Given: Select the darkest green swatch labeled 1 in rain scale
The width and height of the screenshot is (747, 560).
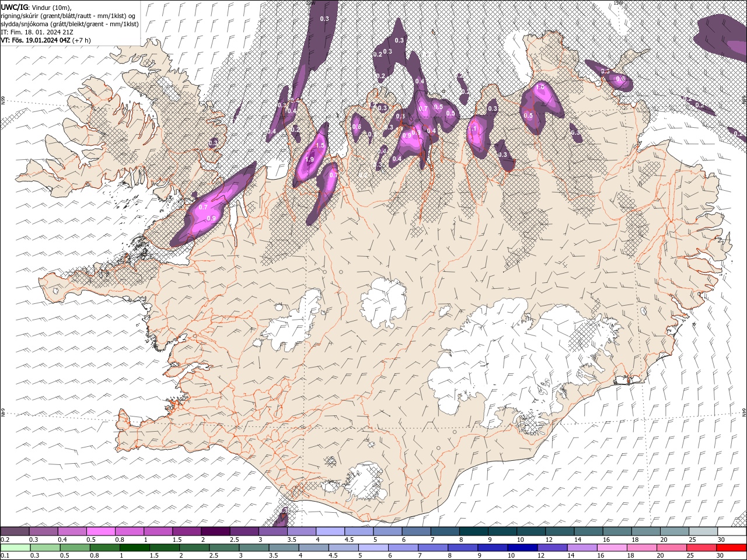Looking at the screenshot, I should [x=134, y=548].
